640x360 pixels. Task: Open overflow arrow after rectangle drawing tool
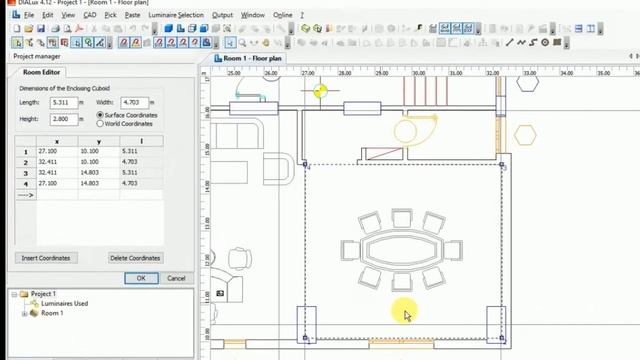[567, 42]
